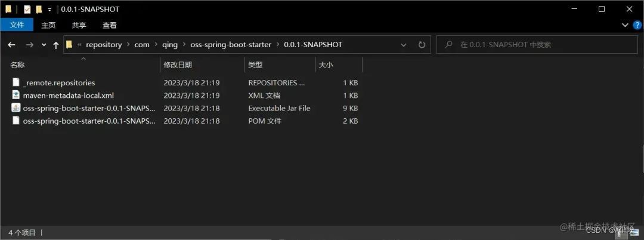Click the New Folder quick access icon
Image resolution: width=644 pixels, height=240 pixels.
(39, 9)
